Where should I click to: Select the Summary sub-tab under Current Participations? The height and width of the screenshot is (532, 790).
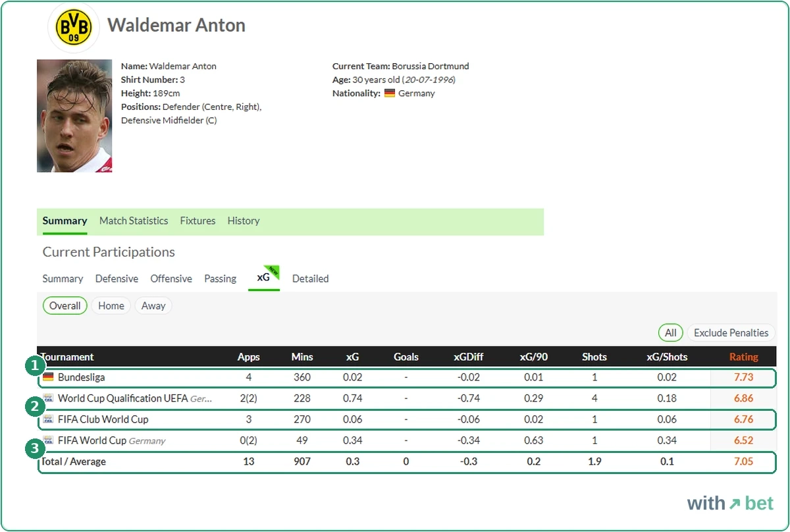(x=63, y=279)
